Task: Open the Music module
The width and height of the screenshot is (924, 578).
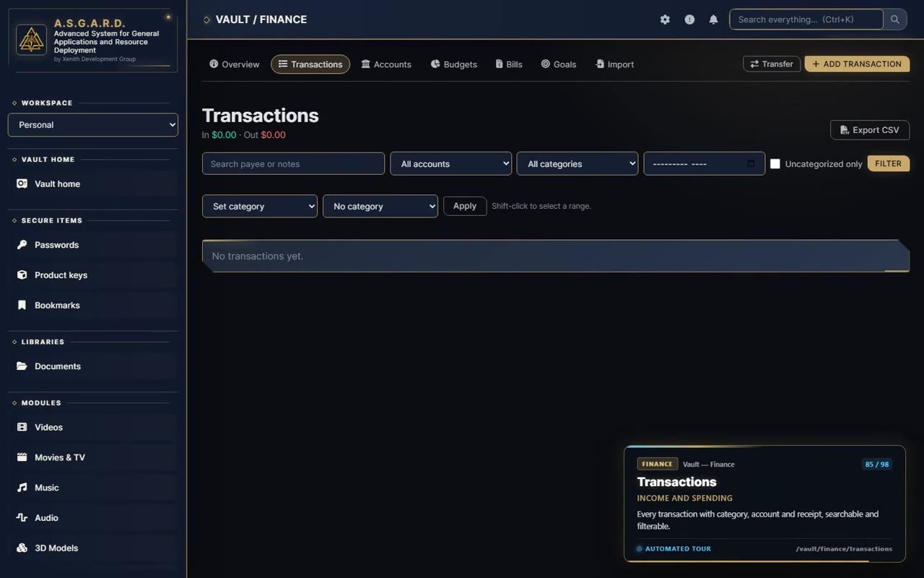Action: click(92, 488)
